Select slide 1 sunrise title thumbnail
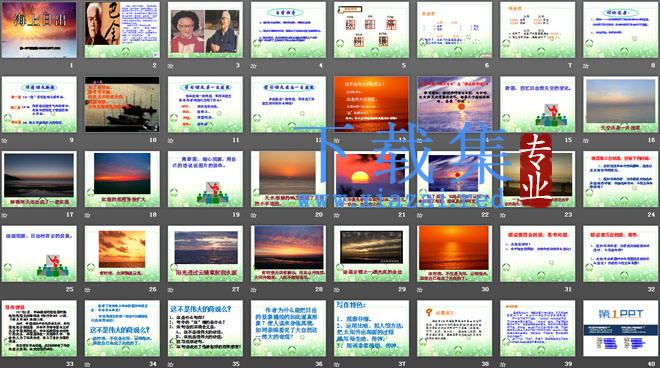Screen dimensions: 660x368 tap(39, 30)
